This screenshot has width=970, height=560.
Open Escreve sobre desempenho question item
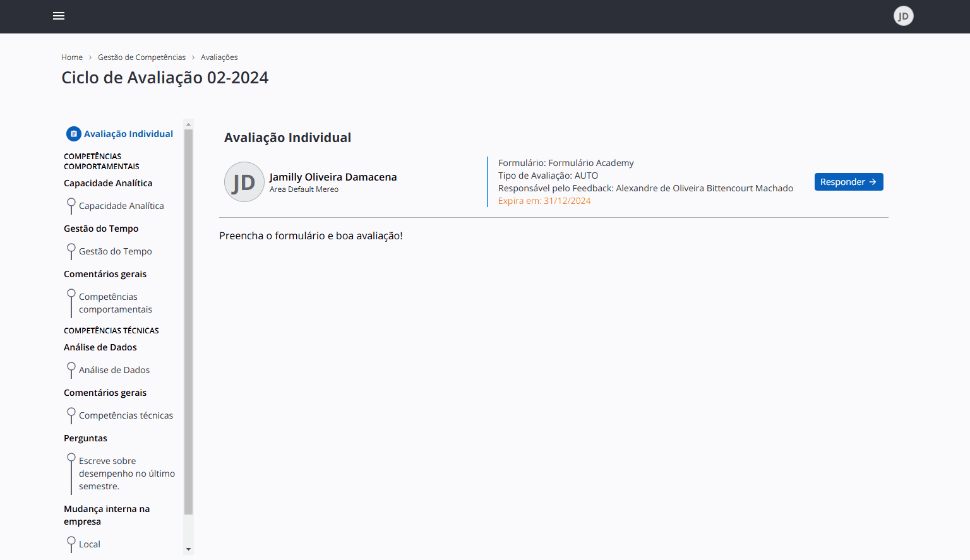126,474
